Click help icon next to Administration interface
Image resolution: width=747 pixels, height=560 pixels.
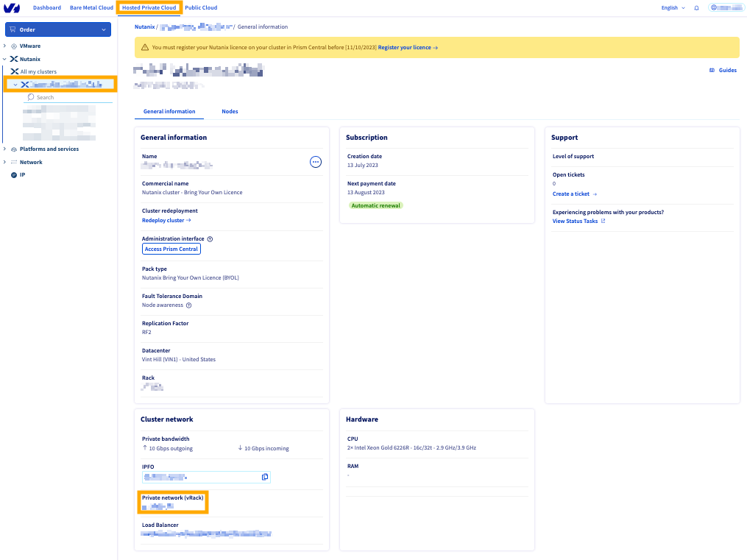click(210, 239)
